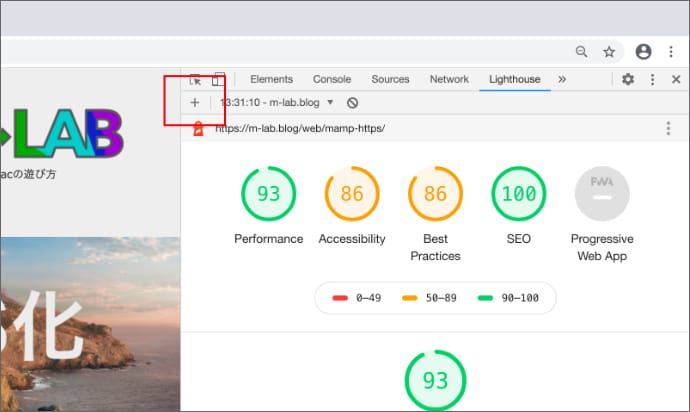The width and height of the screenshot is (690, 412).
Task: Select the inspect element cursor icon
Action: click(196, 79)
